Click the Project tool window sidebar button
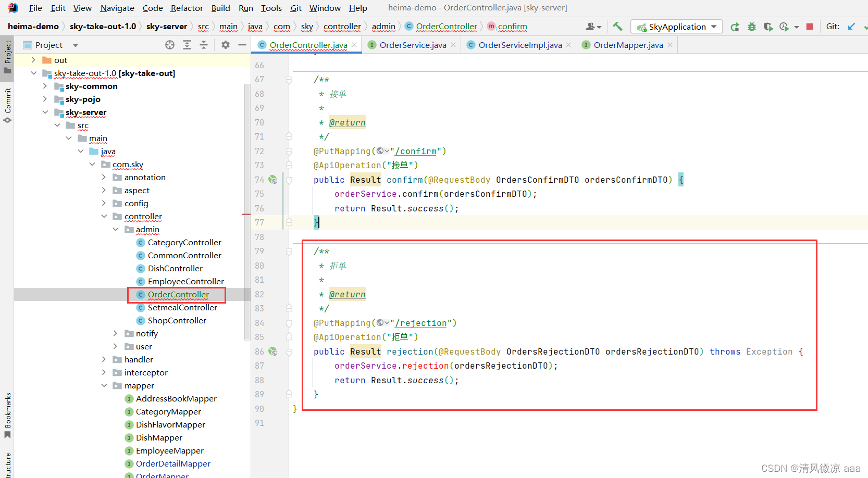 click(x=7, y=57)
